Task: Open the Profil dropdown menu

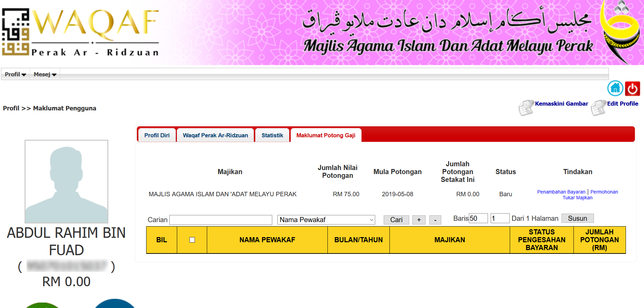Action: pyautogui.click(x=15, y=74)
